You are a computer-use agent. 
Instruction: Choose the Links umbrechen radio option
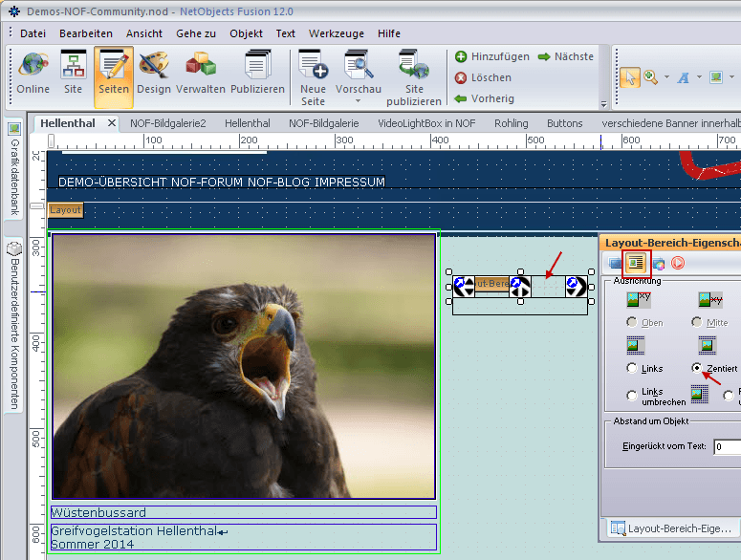(632, 396)
